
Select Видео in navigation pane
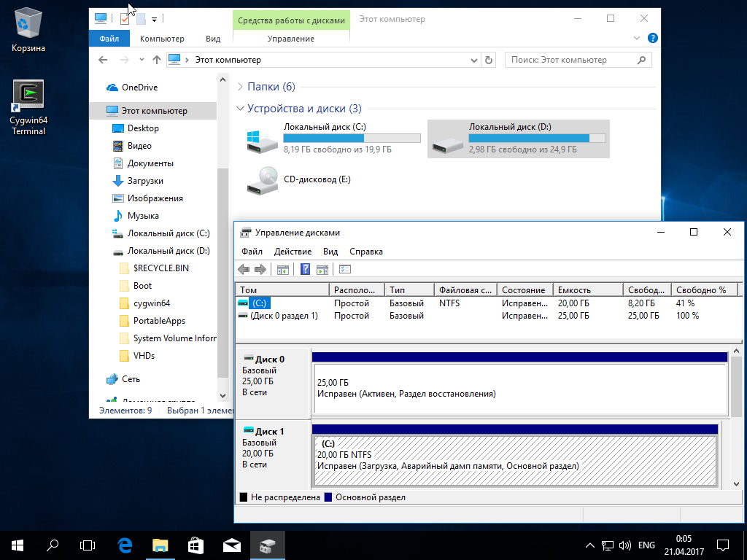[x=139, y=146]
